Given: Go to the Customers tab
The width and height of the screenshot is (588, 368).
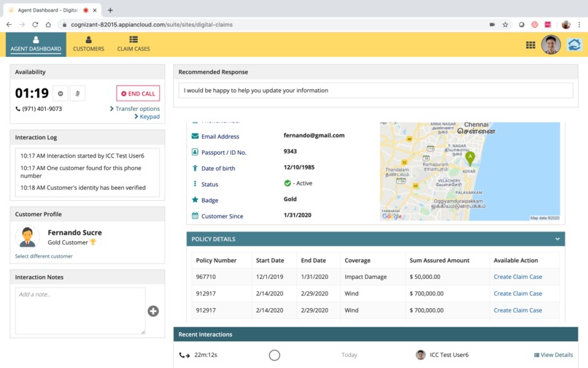Looking at the screenshot, I should click(88, 45).
